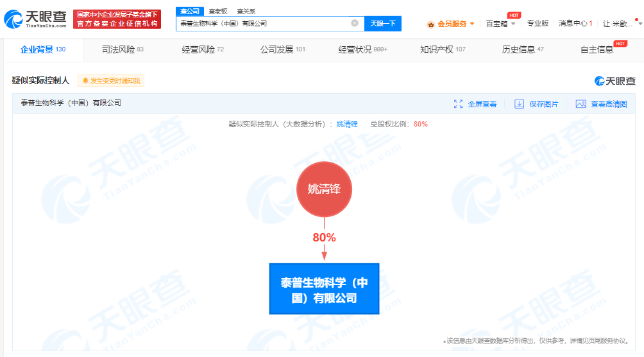
Task: Clear the search box with the X icon
Action: click(x=355, y=24)
